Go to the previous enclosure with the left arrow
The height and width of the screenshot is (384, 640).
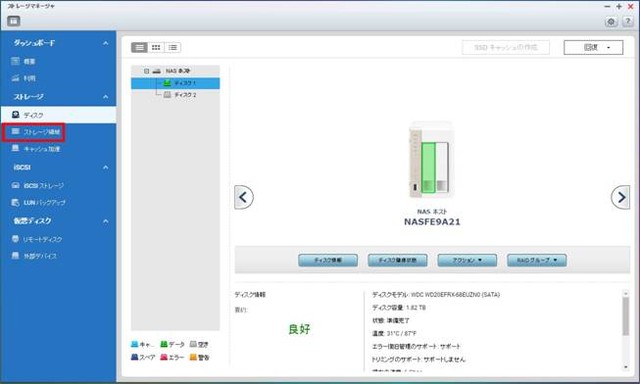(244, 197)
